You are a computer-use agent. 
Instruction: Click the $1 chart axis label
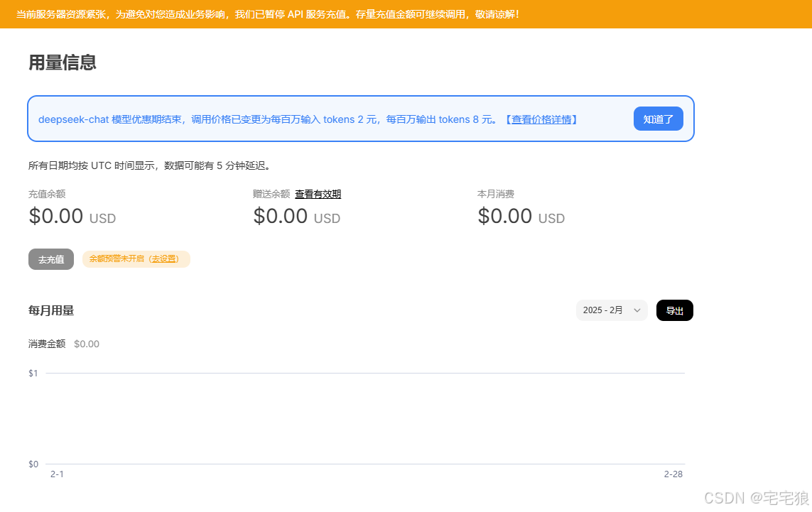pyautogui.click(x=33, y=374)
